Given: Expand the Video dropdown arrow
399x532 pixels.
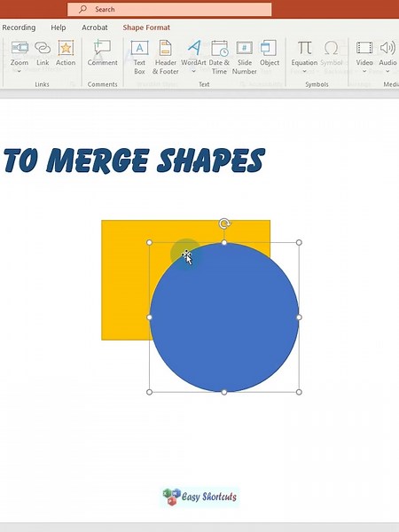Looking at the screenshot, I should pyautogui.click(x=364, y=71).
